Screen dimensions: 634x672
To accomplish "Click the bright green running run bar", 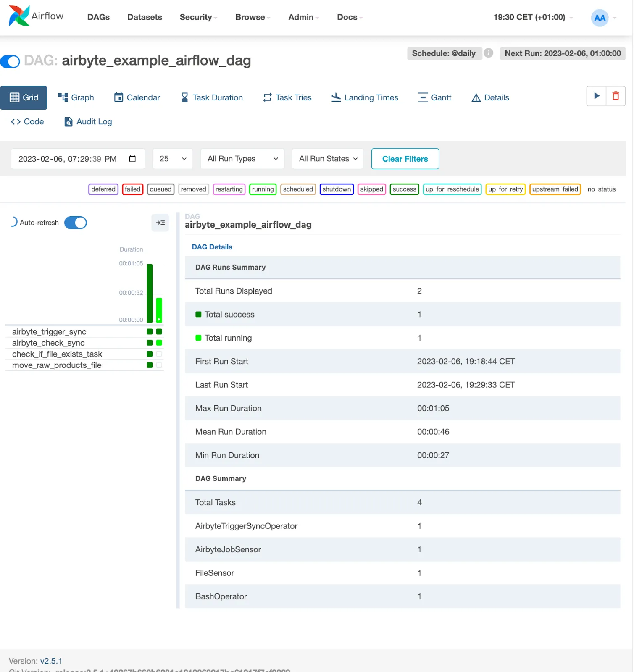I will (x=159, y=310).
